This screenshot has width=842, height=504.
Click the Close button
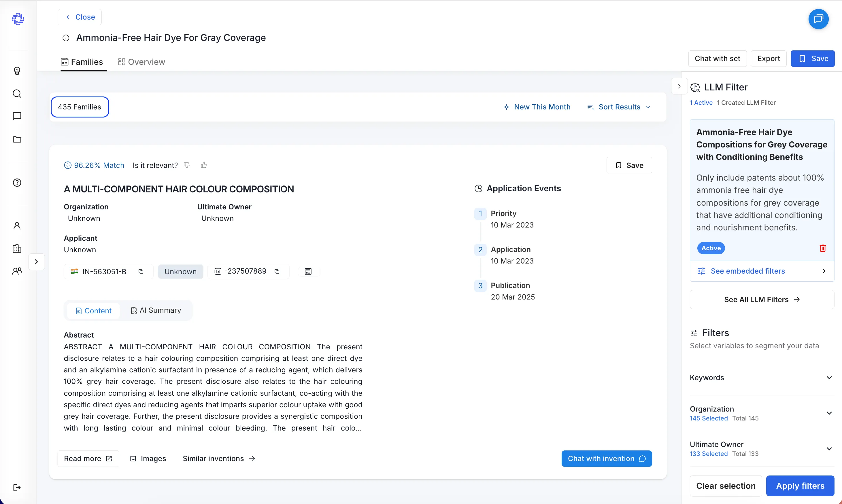(x=80, y=17)
